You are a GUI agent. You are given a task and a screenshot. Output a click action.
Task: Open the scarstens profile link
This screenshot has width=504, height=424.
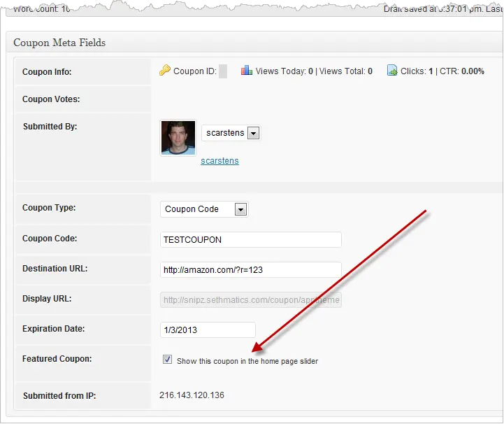219,161
